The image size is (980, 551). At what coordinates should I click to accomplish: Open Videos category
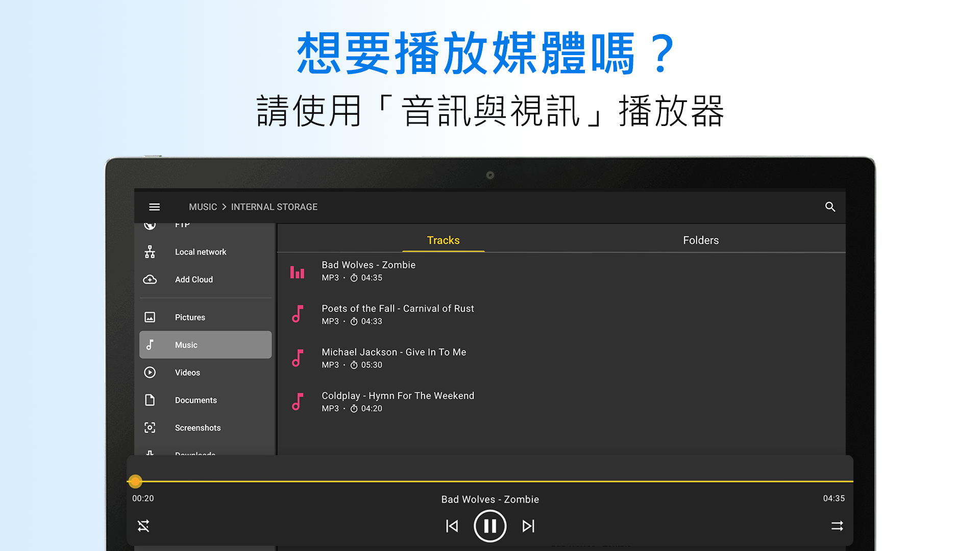[205, 372]
